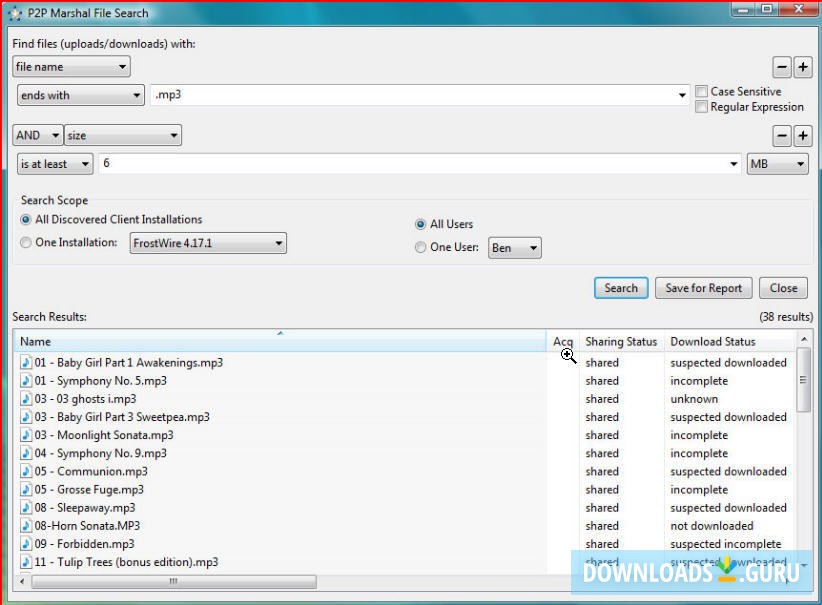Click the Close button
This screenshot has height=605, width=822.
[783, 288]
